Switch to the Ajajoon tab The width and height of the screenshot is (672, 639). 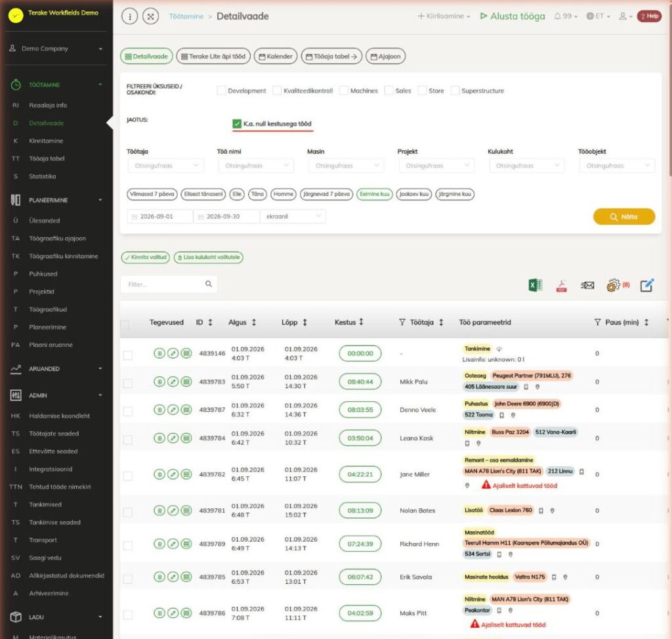pos(385,56)
